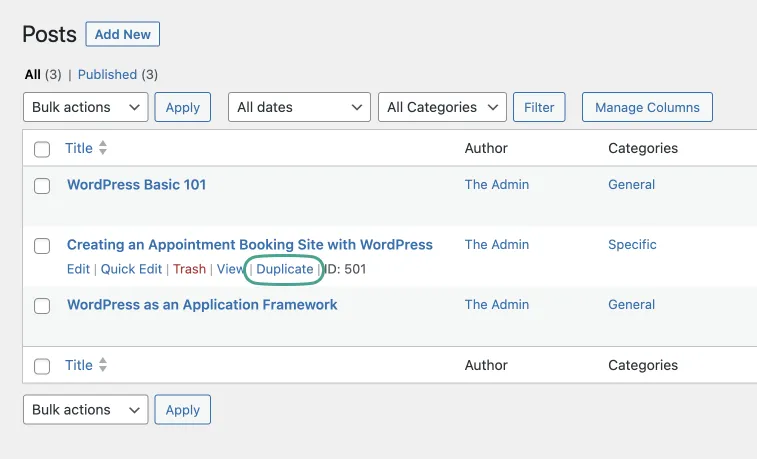Switch to the Published posts view
Screen dimensions: 757x459
click(x=107, y=74)
